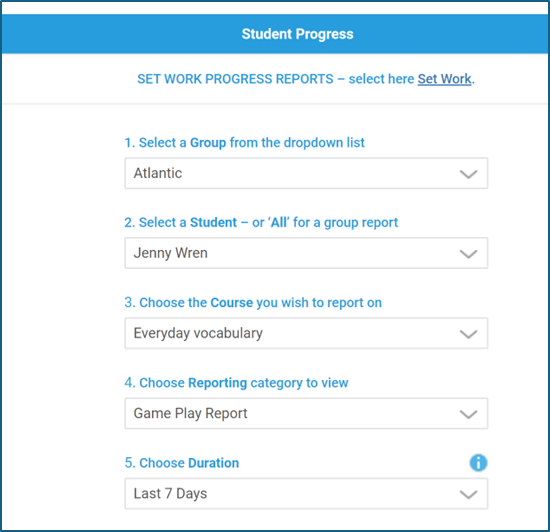Click the '3. Choose the Course' label

tap(253, 303)
